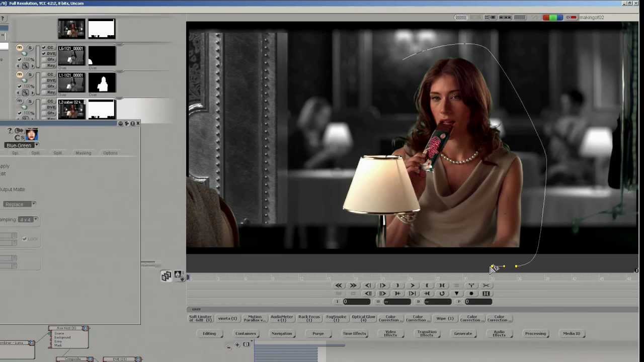Apply the vineta (1) preset button

tap(227, 318)
